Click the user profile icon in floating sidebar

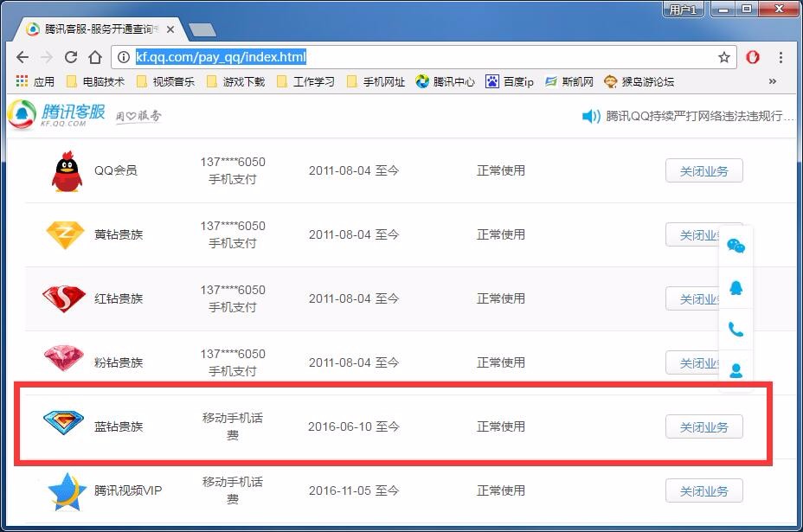[x=736, y=370]
